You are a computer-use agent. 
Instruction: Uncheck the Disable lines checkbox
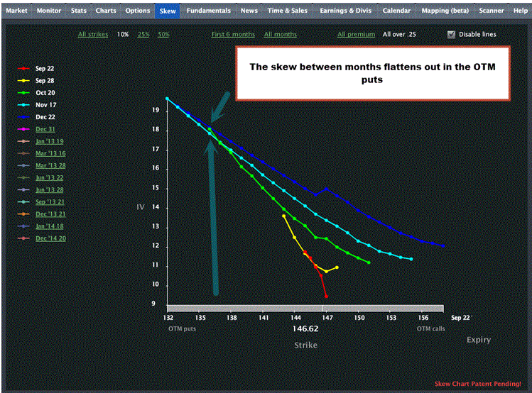(452, 34)
